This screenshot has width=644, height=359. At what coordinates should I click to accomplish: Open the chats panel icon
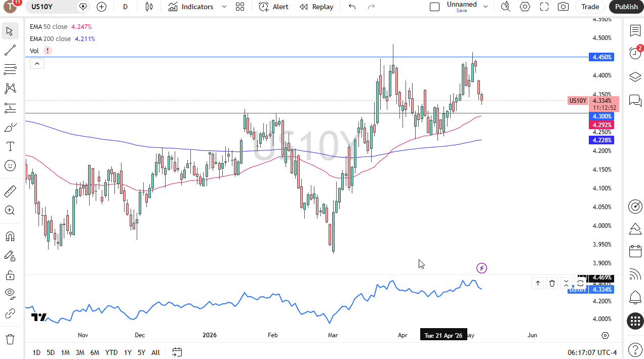(635, 100)
